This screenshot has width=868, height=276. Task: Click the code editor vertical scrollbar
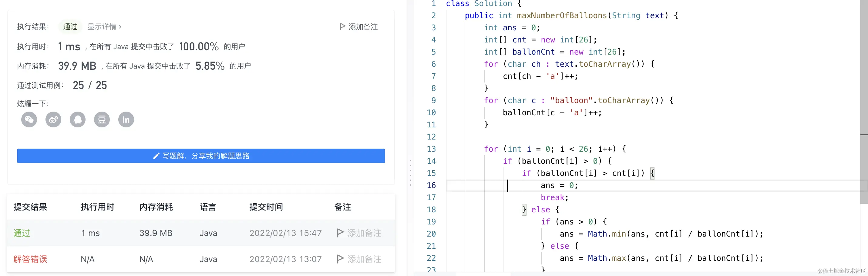(864, 102)
